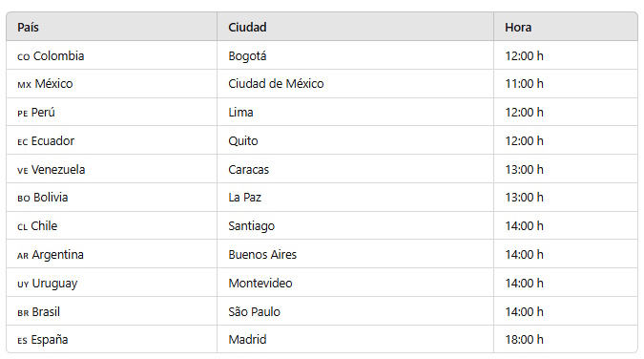The height and width of the screenshot is (359, 644).
Task: Click the BR code next to Brasil
Action: (x=23, y=313)
